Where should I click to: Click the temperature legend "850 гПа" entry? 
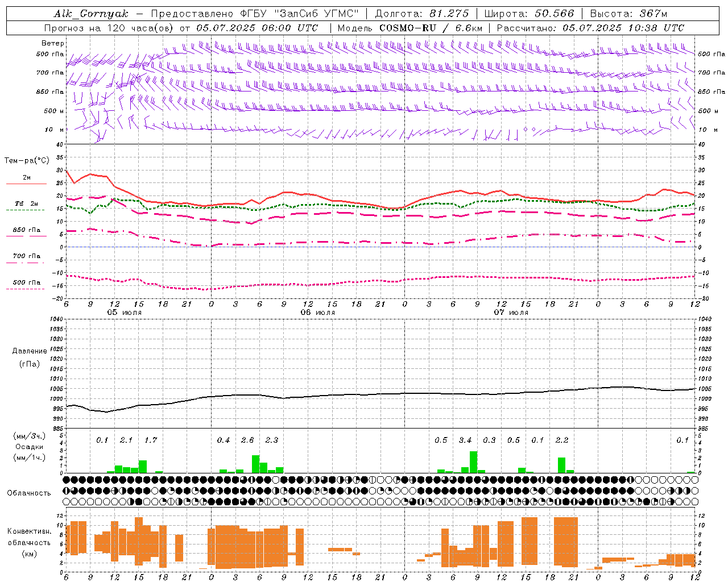[26, 230]
